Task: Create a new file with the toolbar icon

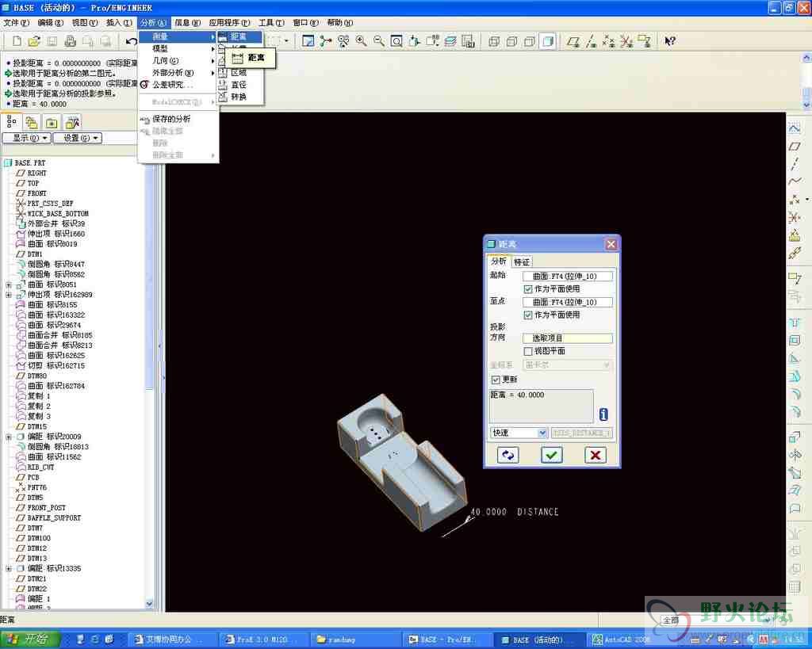Action: 17,41
